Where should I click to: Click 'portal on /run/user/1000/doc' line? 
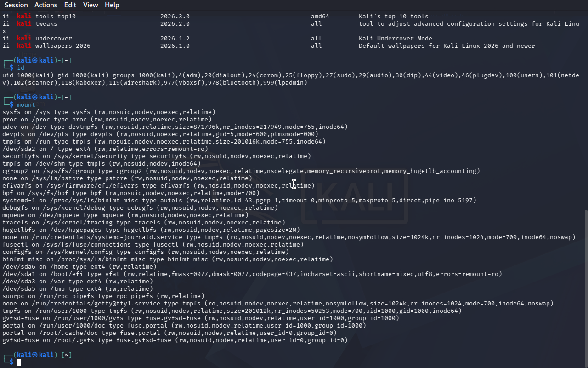184,326
